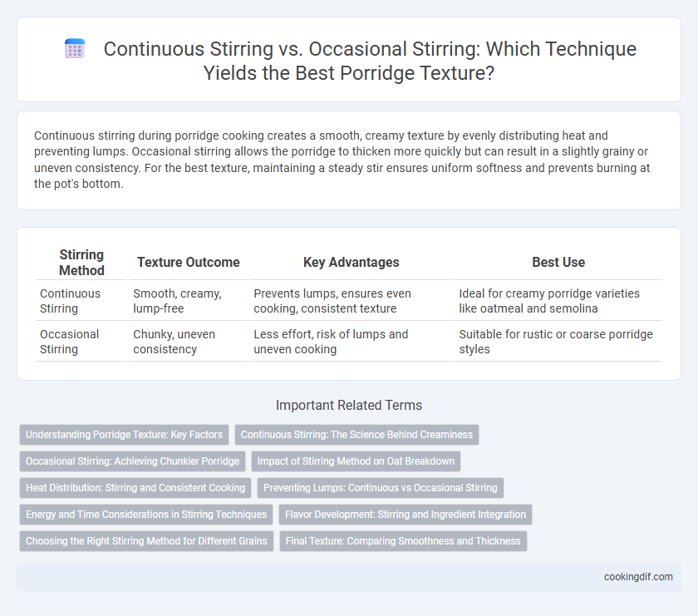Select the Occasional Stirring table row cell

pyautogui.click(x=81, y=342)
